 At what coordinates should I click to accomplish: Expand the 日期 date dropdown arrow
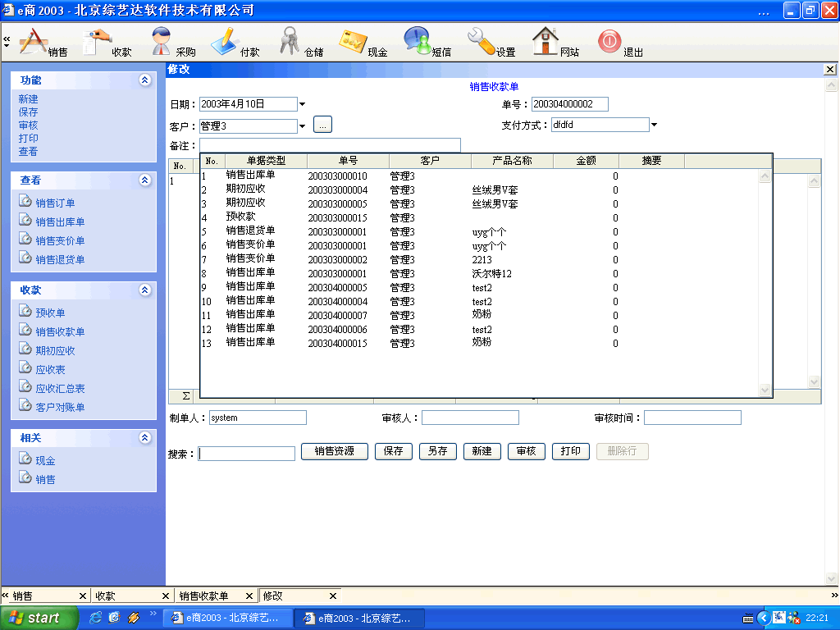(x=302, y=104)
